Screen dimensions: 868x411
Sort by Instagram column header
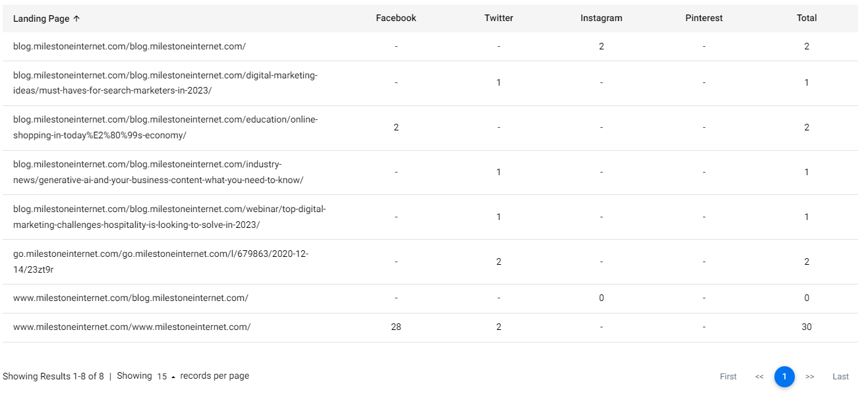click(601, 18)
